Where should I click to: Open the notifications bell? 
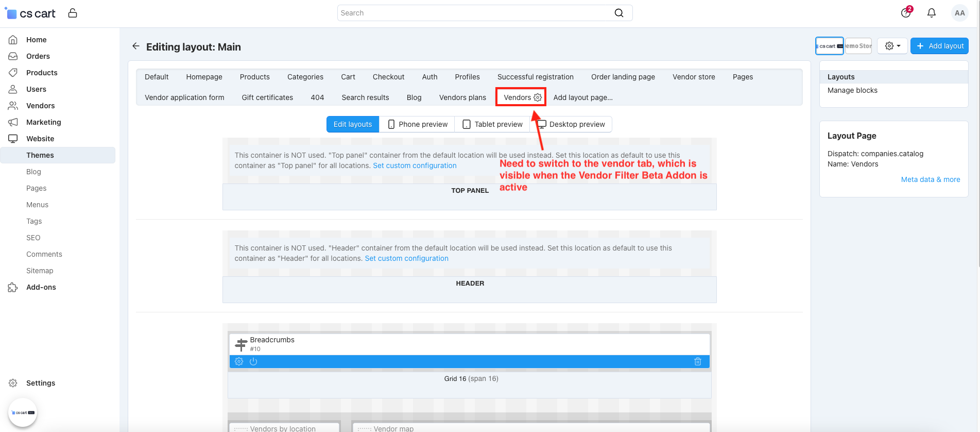pos(932,13)
